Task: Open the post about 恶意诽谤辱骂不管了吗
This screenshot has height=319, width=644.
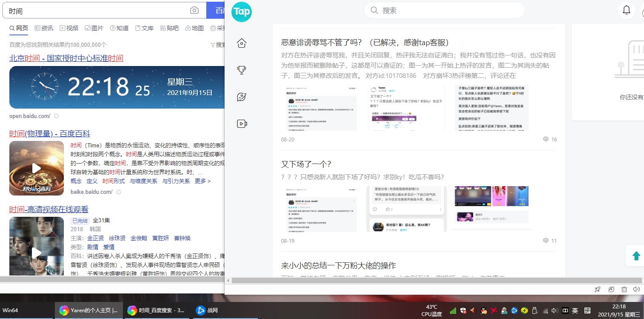Action: [365, 42]
